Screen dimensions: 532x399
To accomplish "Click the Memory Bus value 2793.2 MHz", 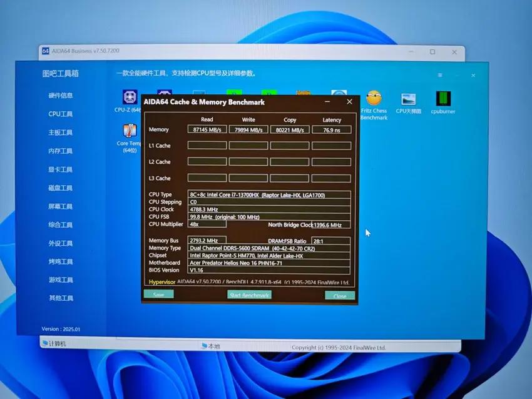I will coord(207,240).
